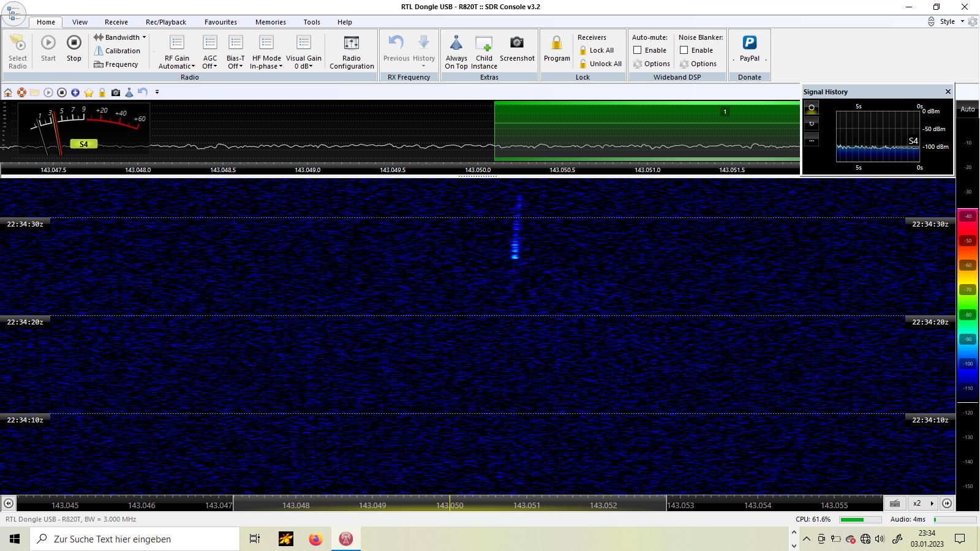Open the Memories ribbon tab
The width and height of the screenshot is (980, 551).
coord(271,22)
